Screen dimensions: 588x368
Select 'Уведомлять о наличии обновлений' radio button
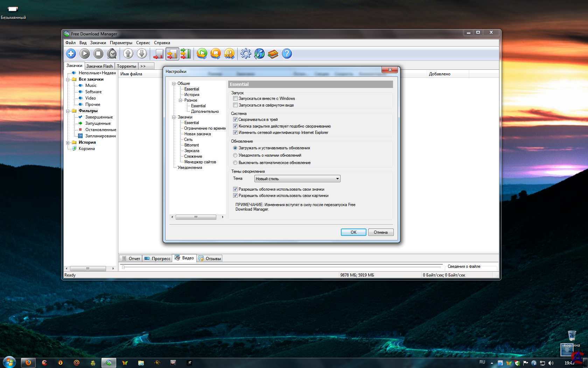tap(235, 155)
